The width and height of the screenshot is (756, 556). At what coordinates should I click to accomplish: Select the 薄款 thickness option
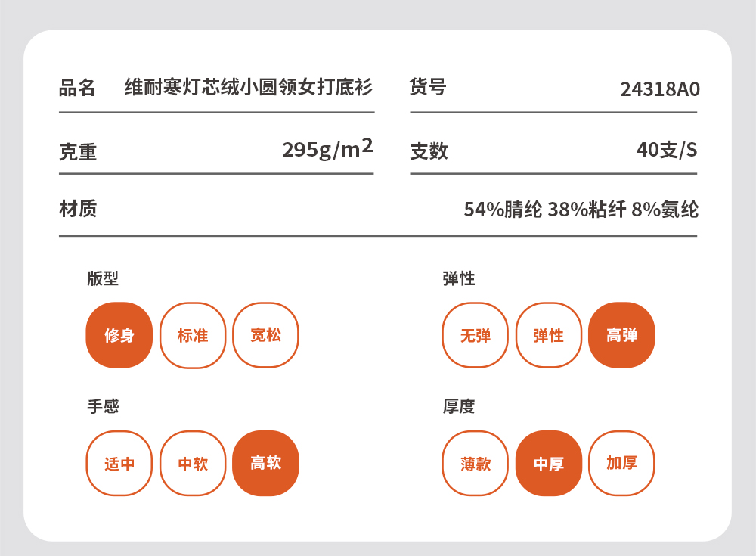pos(476,464)
